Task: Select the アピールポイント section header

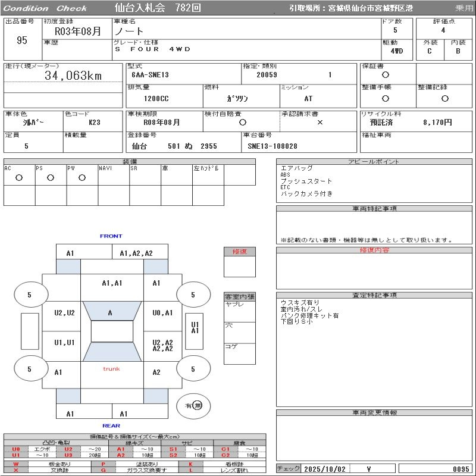Action: [374, 162]
